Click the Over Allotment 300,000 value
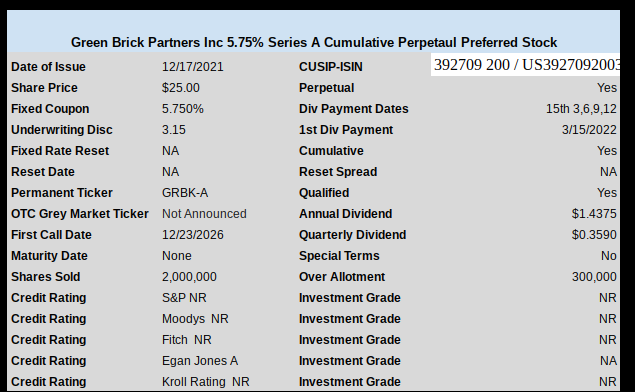The height and width of the screenshot is (392, 635). pyautogui.click(x=594, y=277)
